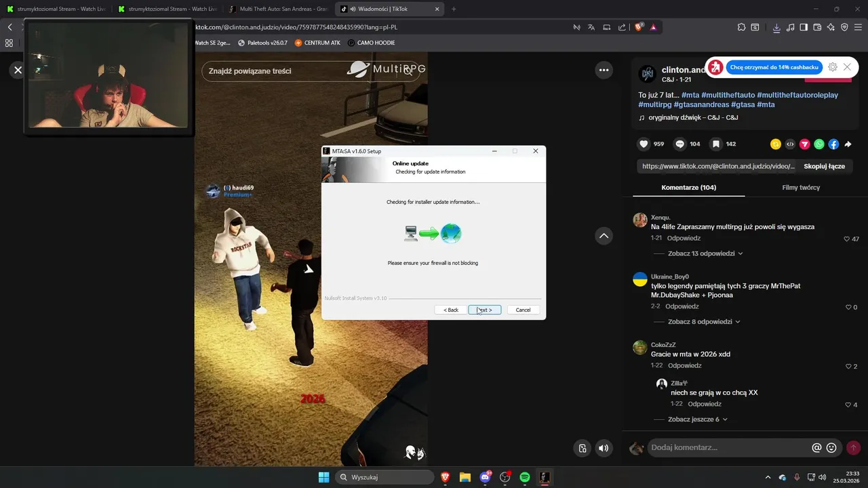
Task: Switch to the first strumyktoziomal Stream browser tab
Action: [x=56, y=9]
